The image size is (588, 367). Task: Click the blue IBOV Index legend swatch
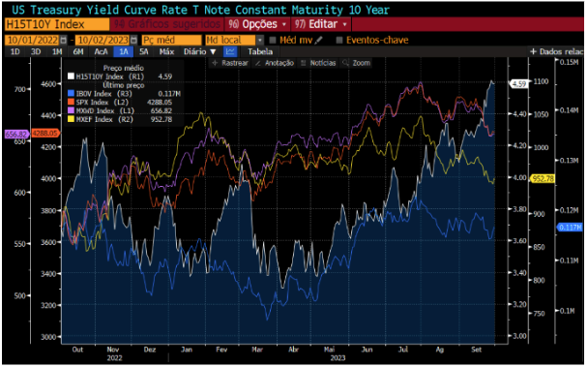(x=71, y=94)
